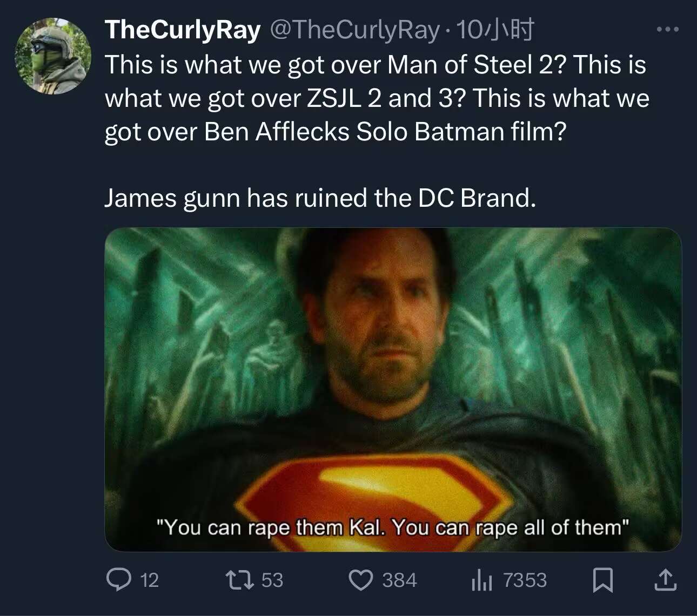Click the "Man of Steel 2" tweet paragraph
Image resolution: width=697 pixels, height=616 pixels.
coord(377,98)
